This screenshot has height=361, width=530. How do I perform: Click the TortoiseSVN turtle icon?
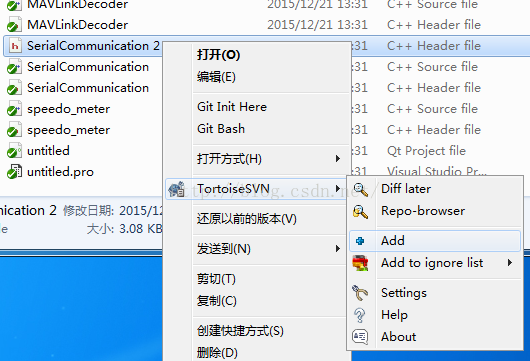177,189
